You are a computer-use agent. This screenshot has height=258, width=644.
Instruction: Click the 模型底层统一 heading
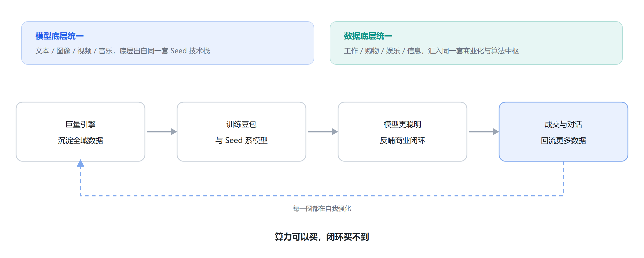tap(60, 36)
